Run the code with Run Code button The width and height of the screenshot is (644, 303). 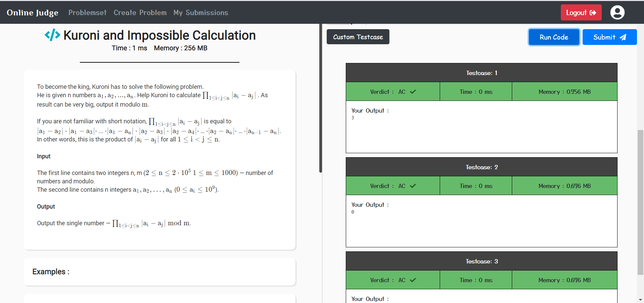554,37
